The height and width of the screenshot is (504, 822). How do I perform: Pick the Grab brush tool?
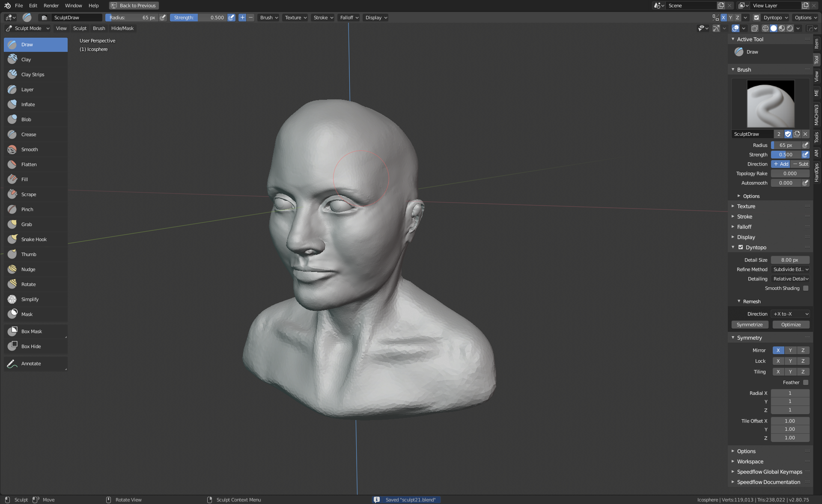coord(27,224)
